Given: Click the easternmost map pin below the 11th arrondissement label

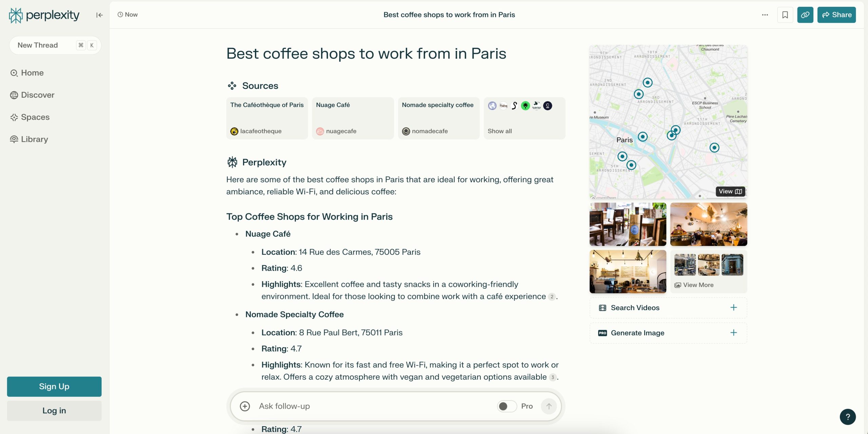Looking at the screenshot, I should click(714, 148).
